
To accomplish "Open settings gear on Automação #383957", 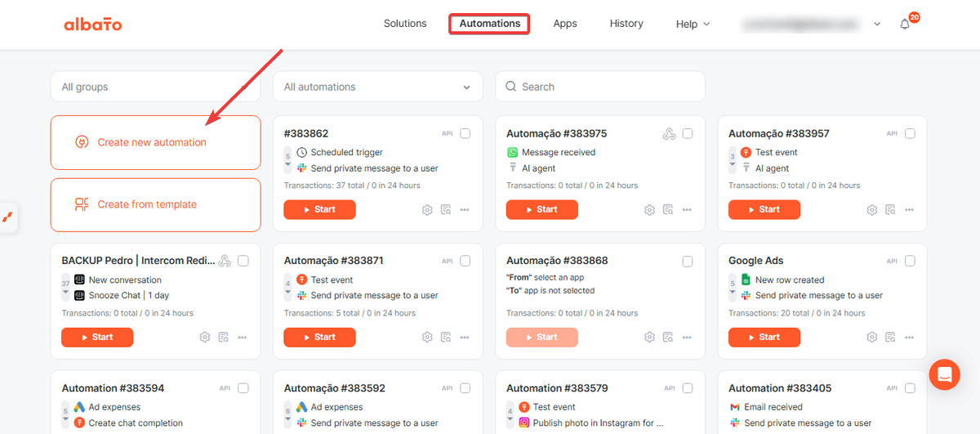I will 871,210.
